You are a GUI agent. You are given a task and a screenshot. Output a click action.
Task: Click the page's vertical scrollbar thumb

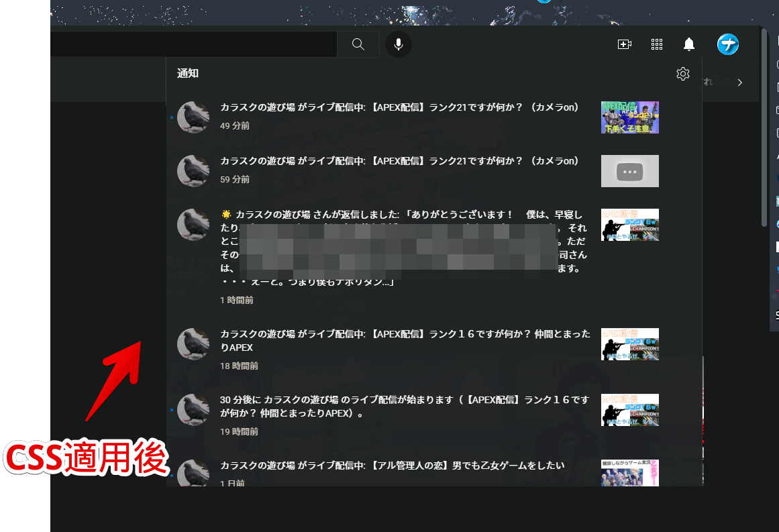click(x=764, y=127)
